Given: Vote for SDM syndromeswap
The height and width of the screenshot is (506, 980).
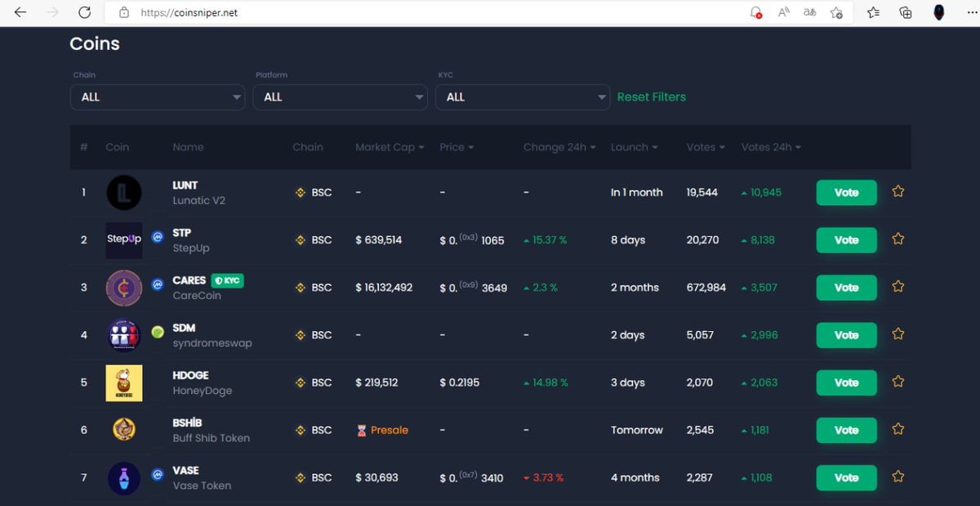Looking at the screenshot, I should click(x=846, y=335).
